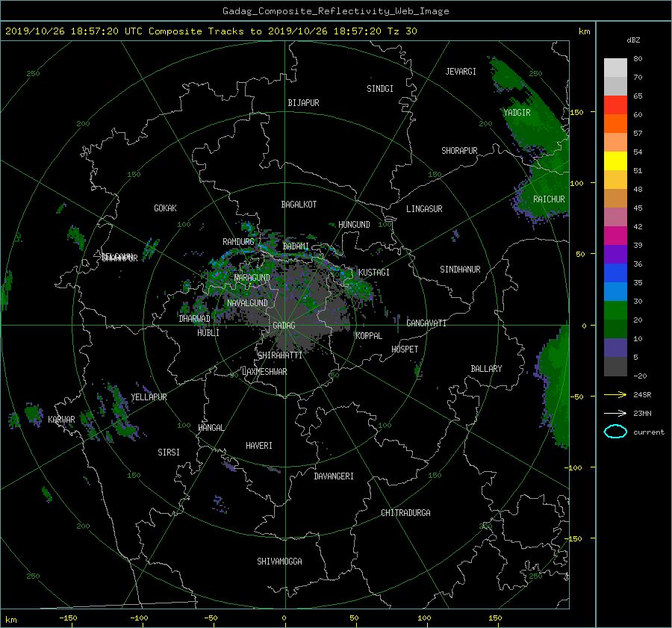Click the yellow 24SR arrow legend icon
672x628 pixels.
click(615, 394)
